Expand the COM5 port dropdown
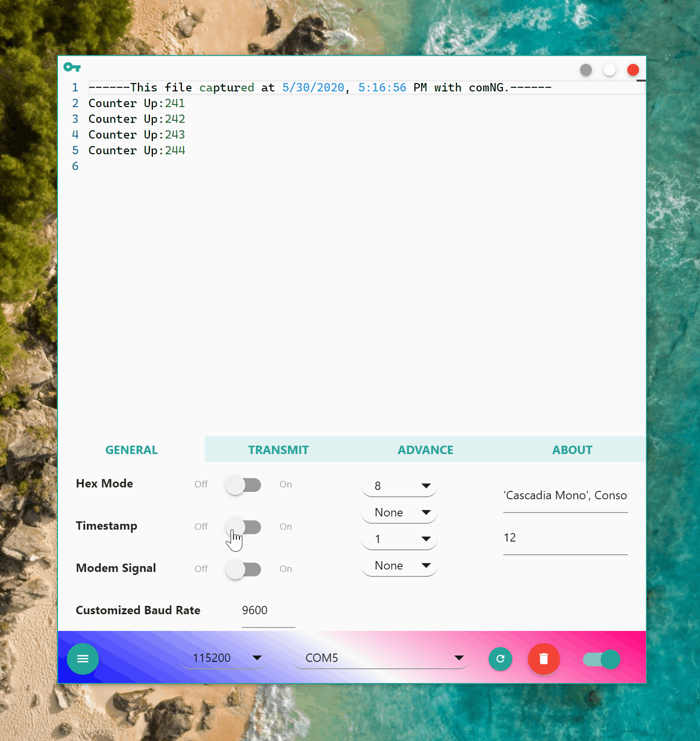The height and width of the screenshot is (741, 700). (381, 658)
